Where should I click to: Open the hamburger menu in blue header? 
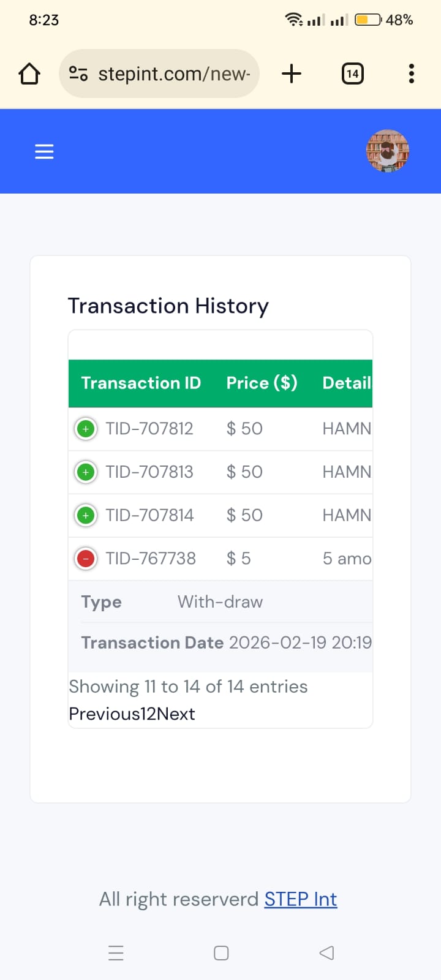tap(44, 151)
